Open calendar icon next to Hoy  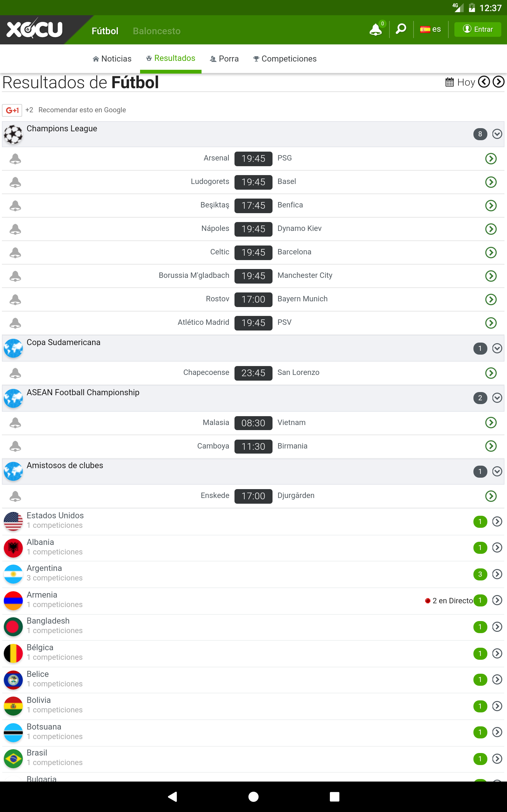[x=449, y=82]
